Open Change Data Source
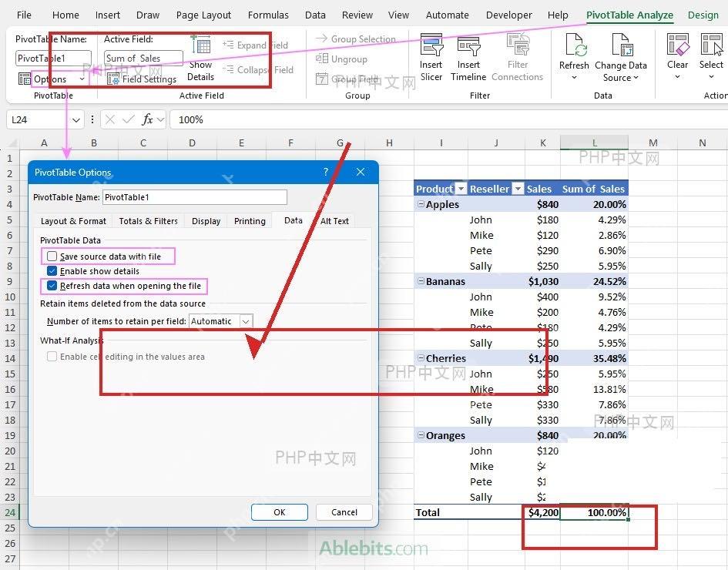This screenshot has width=728, height=570. (x=620, y=57)
